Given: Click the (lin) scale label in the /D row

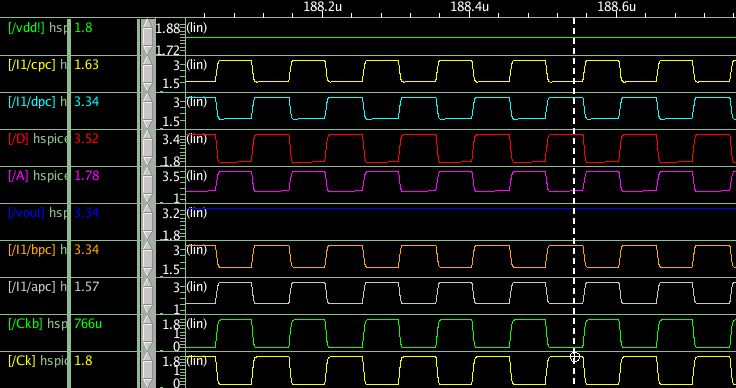Looking at the screenshot, I should point(197,139).
